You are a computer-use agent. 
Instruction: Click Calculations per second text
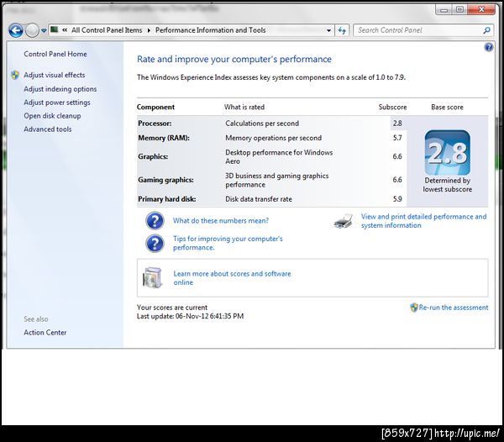262,124
